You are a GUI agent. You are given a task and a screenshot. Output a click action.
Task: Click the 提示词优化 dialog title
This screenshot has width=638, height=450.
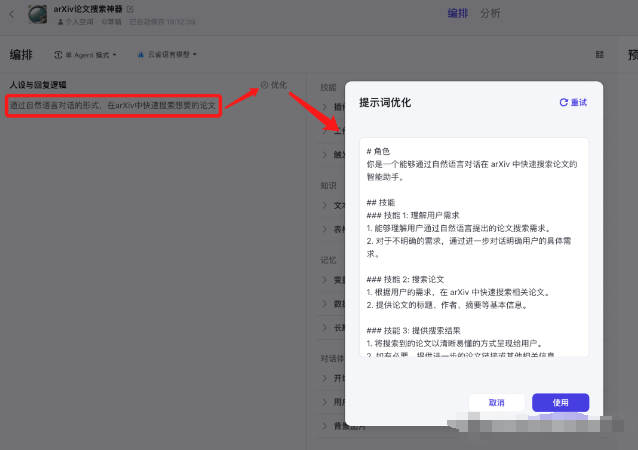385,103
